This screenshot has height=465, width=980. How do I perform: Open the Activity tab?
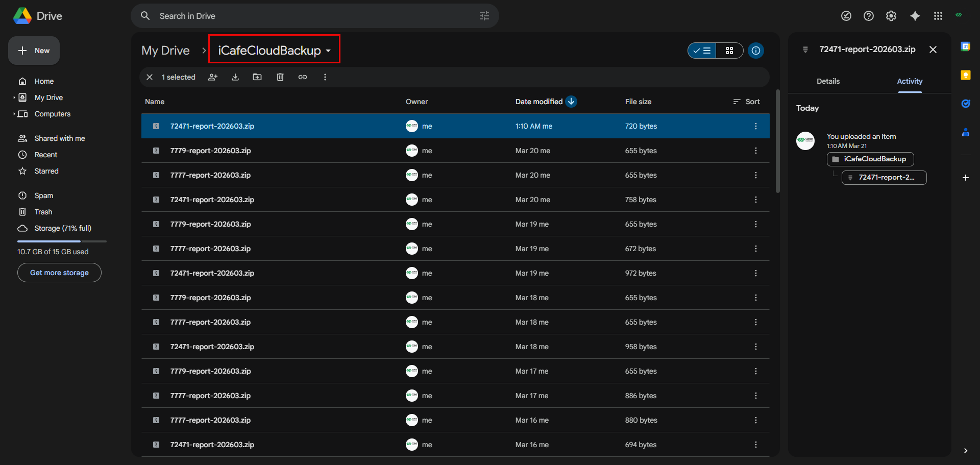(x=910, y=81)
